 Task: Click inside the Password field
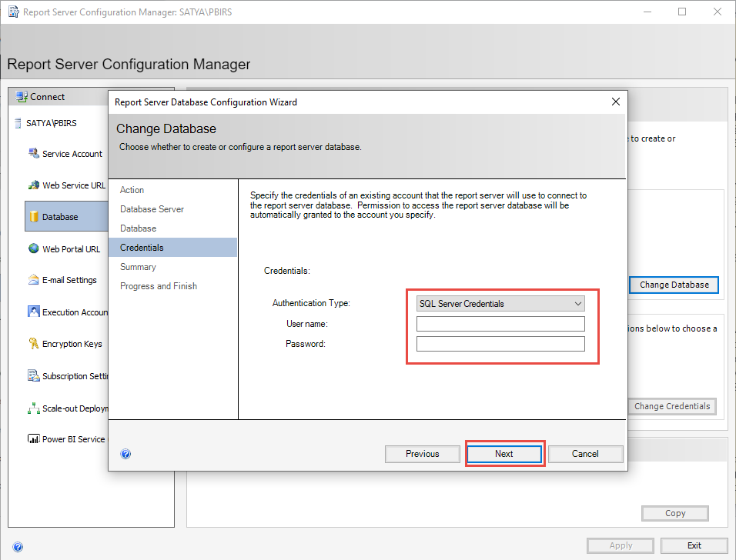click(x=500, y=343)
